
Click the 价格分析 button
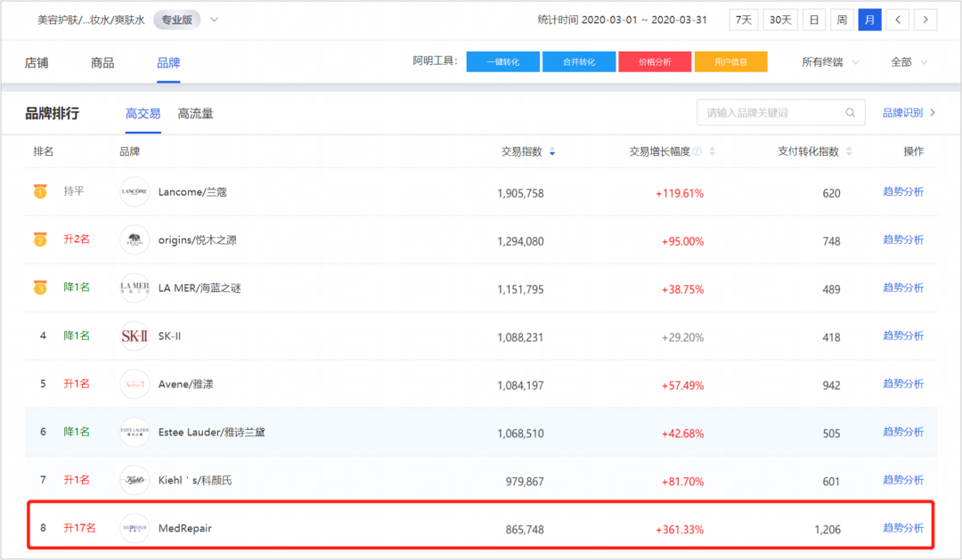click(655, 62)
